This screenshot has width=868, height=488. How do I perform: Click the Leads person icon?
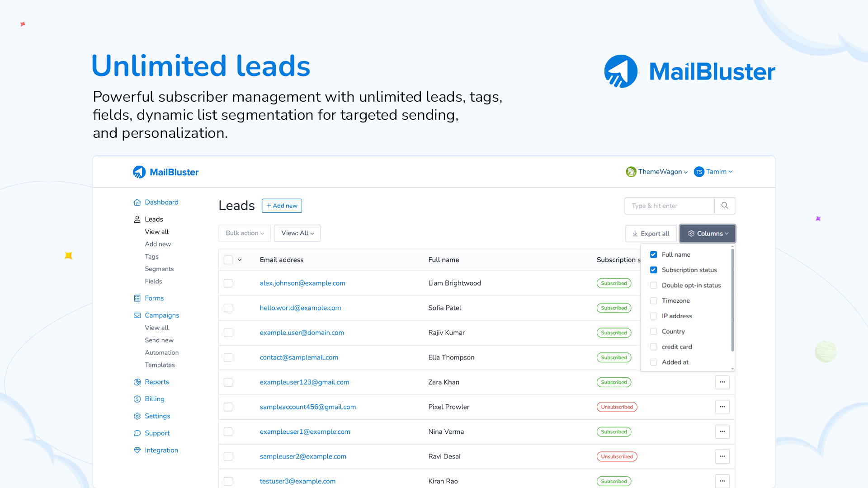(x=137, y=220)
